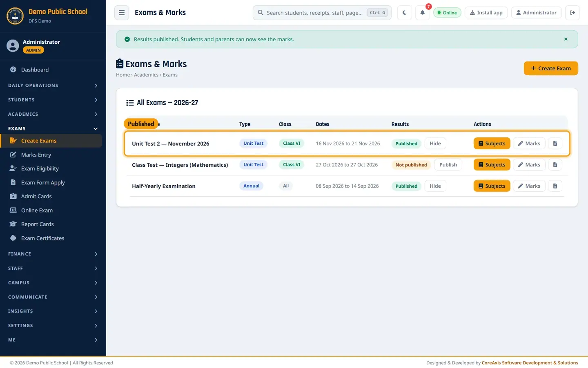588x368 pixels.
Task: Publish results for Class Test Integers
Action: pyautogui.click(x=448, y=165)
